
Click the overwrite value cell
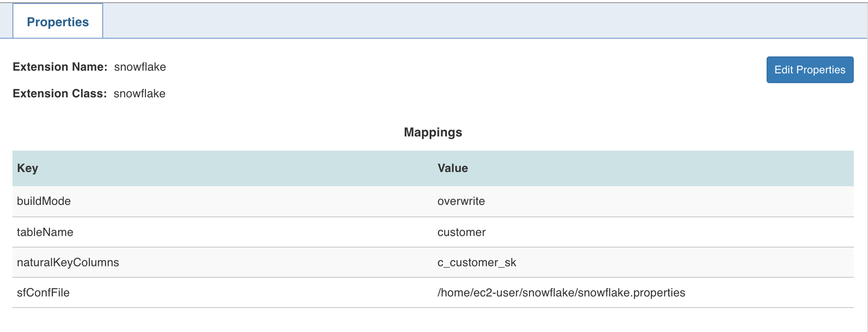point(461,201)
